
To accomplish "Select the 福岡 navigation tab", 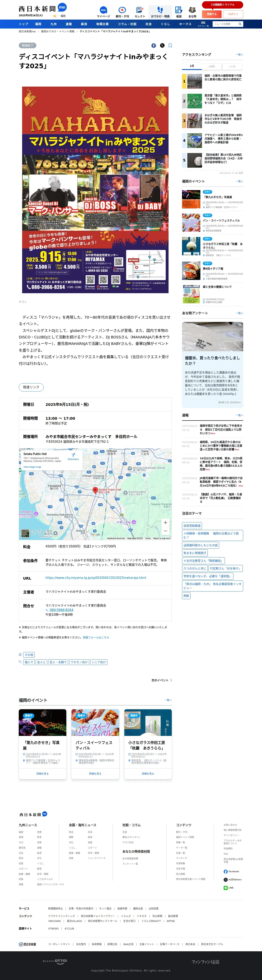I will coord(38,24).
